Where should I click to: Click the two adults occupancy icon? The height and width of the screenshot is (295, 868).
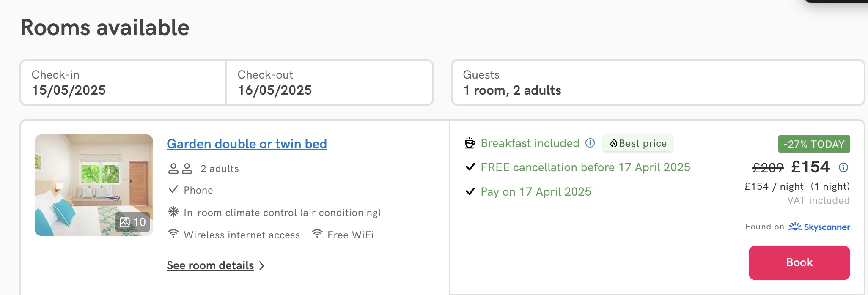(x=180, y=169)
